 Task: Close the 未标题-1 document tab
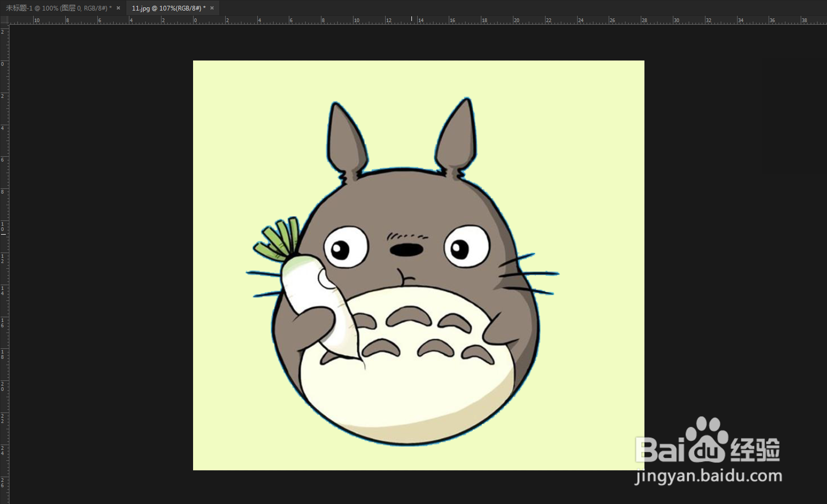pos(118,8)
